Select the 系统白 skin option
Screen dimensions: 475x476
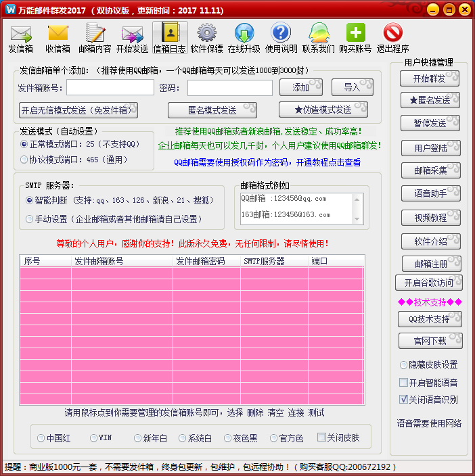click(182, 438)
